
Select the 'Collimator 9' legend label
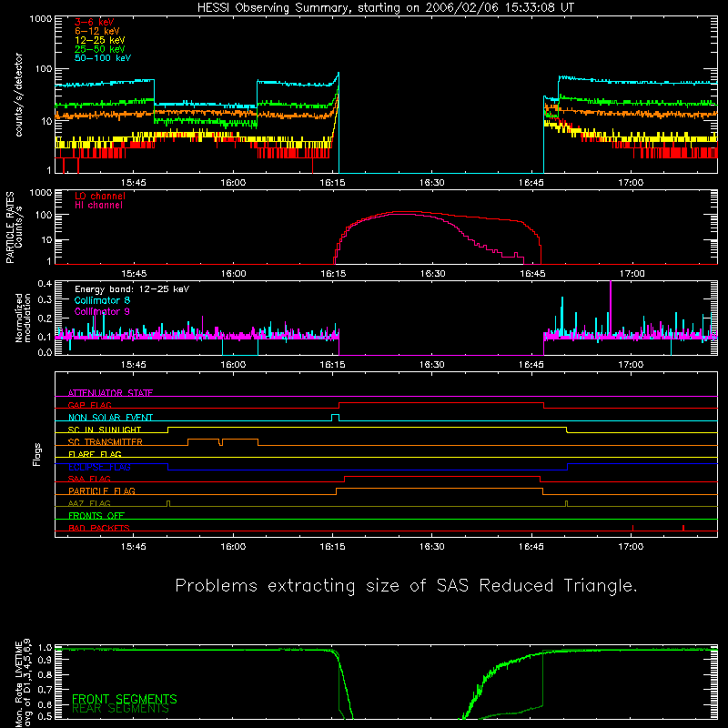102,311
